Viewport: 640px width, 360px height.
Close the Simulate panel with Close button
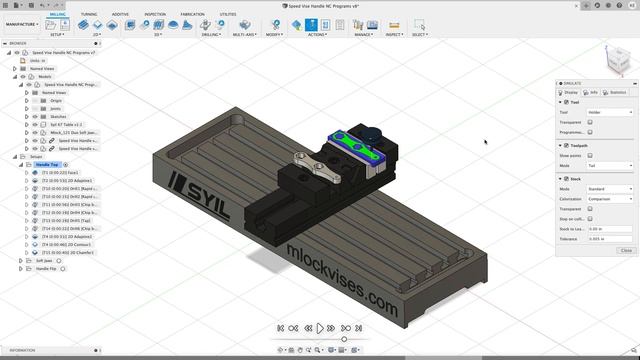pyautogui.click(x=626, y=251)
